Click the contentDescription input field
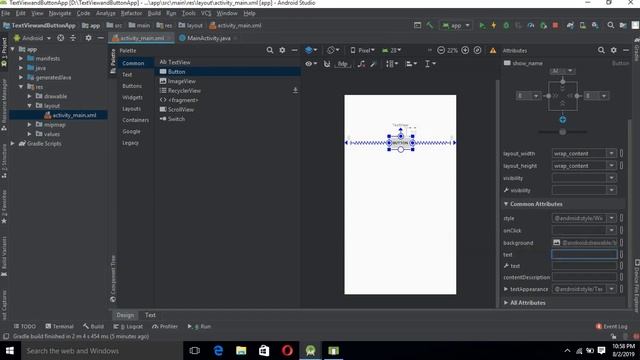640x360 pixels. (x=584, y=277)
